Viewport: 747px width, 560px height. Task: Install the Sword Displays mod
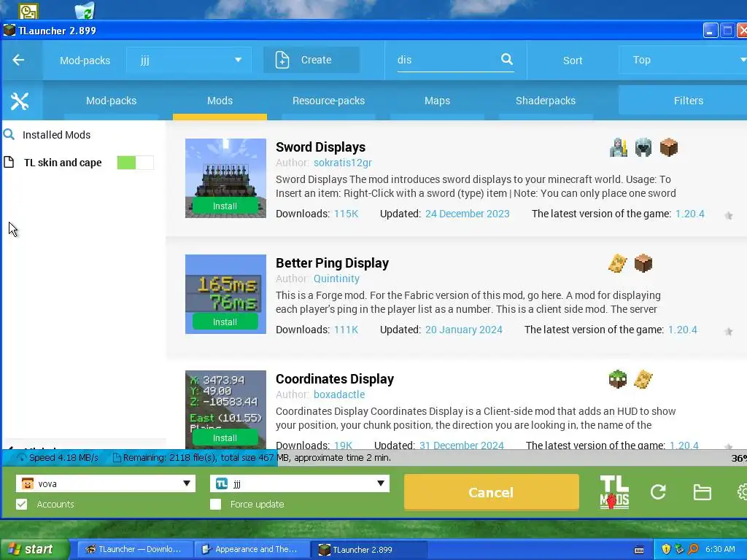(x=225, y=206)
